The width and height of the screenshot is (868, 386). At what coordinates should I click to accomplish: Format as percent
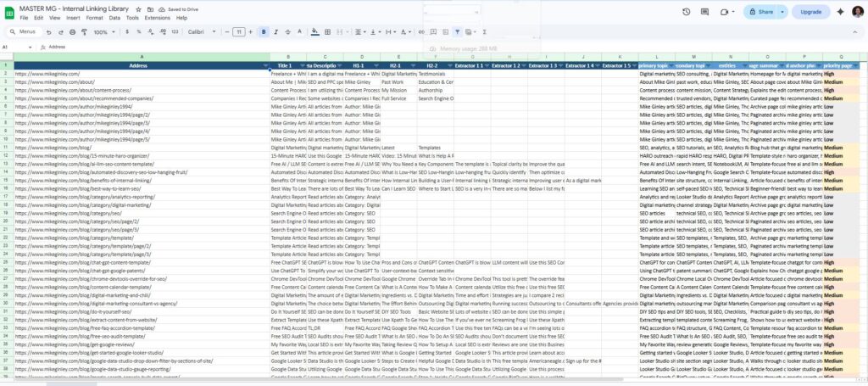(x=139, y=32)
